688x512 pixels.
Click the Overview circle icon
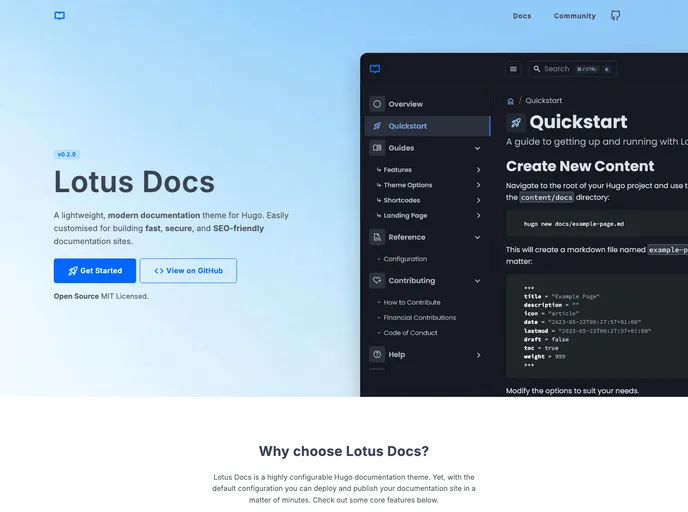pos(377,104)
